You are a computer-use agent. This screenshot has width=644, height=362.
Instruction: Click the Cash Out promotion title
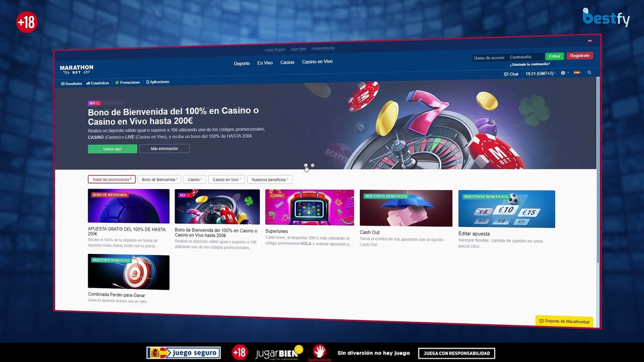click(x=370, y=232)
